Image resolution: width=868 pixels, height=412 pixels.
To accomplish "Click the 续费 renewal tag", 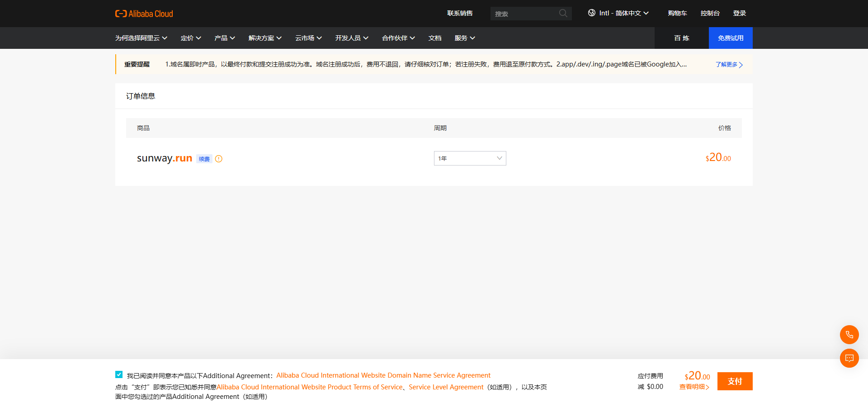I will [x=204, y=159].
